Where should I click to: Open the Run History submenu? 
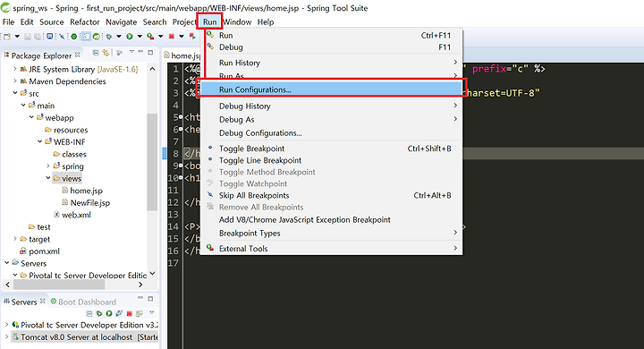click(x=331, y=63)
